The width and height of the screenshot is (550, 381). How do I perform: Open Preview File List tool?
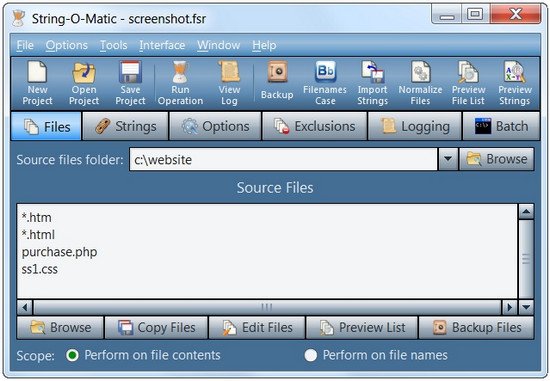pos(468,83)
